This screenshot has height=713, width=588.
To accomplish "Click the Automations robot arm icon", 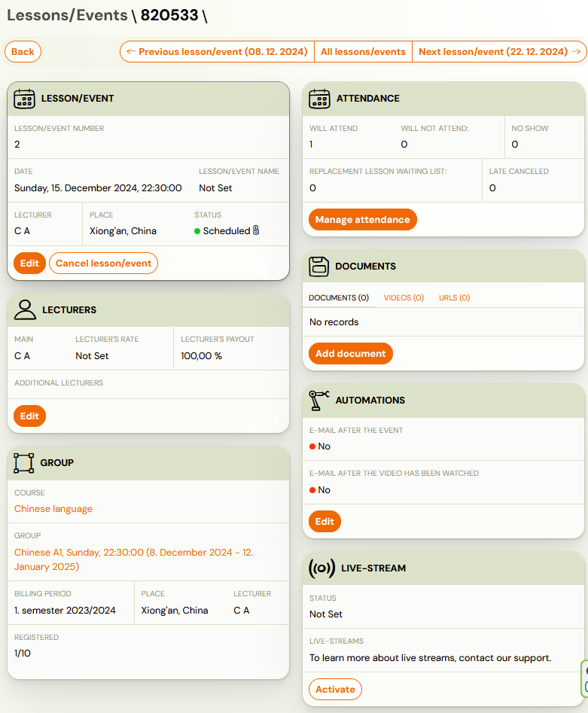I will (319, 400).
